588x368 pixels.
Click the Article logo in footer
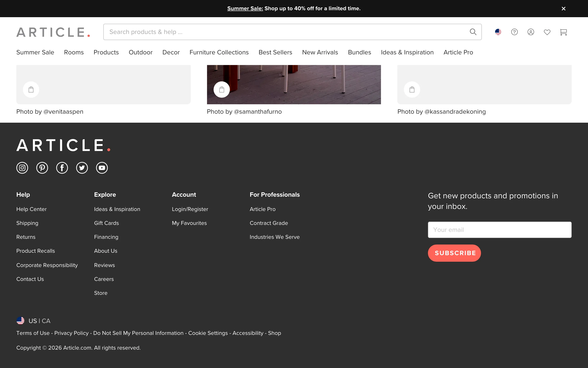pos(63,145)
